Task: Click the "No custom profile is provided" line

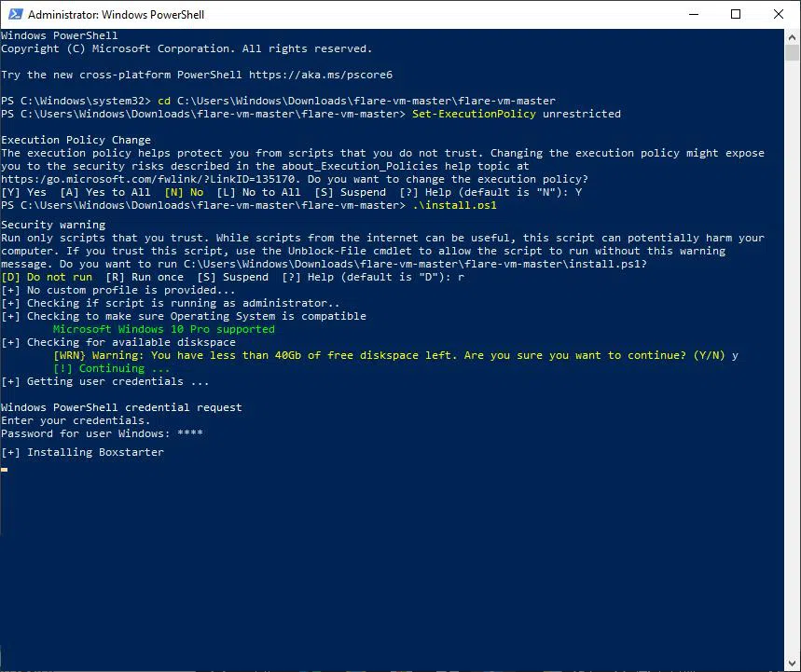Action: [x=118, y=290]
